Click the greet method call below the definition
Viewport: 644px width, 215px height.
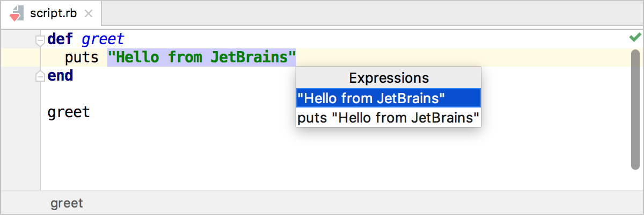69,113
